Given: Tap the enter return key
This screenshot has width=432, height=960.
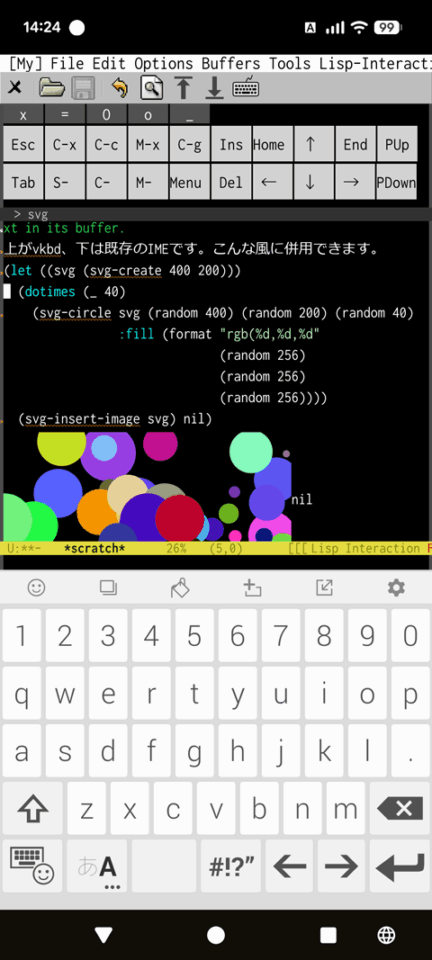Looking at the screenshot, I should tap(401, 866).
